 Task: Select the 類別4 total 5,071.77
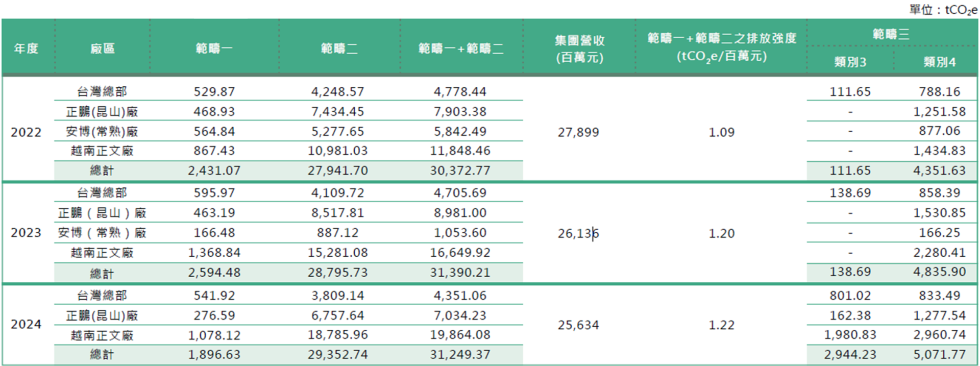(x=939, y=355)
